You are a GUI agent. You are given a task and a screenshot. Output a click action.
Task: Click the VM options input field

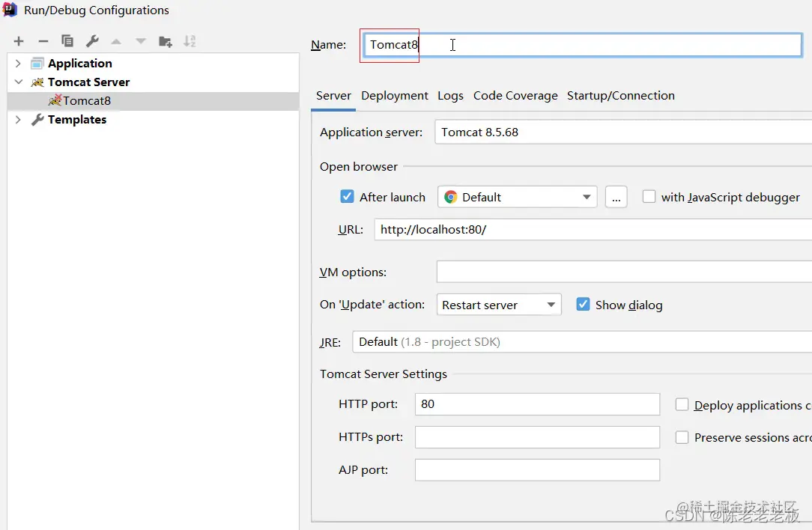point(624,272)
